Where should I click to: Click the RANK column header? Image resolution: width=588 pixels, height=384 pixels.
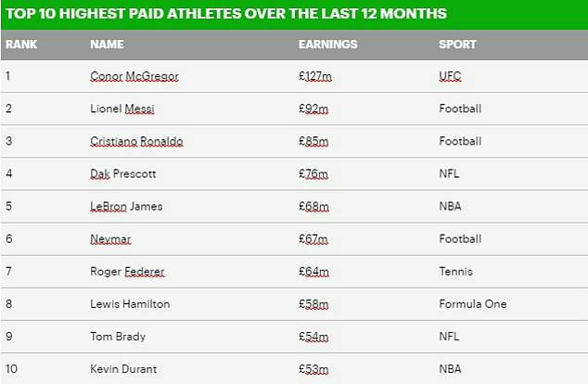21,45
